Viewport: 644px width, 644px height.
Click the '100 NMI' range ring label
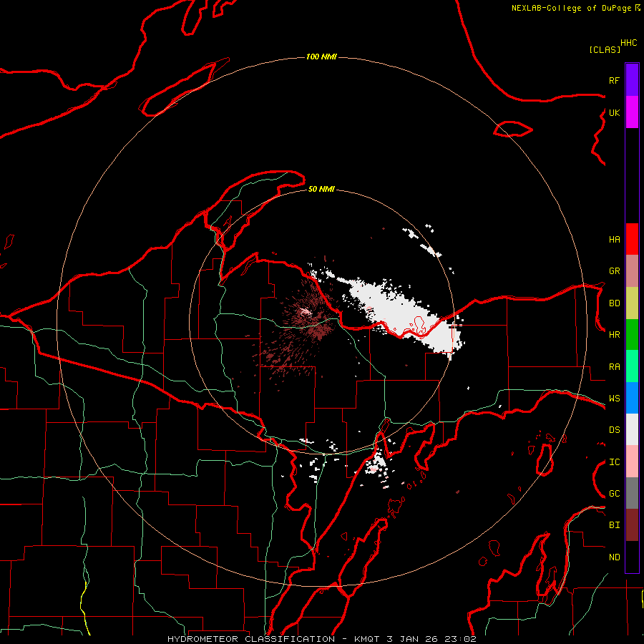pos(321,57)
